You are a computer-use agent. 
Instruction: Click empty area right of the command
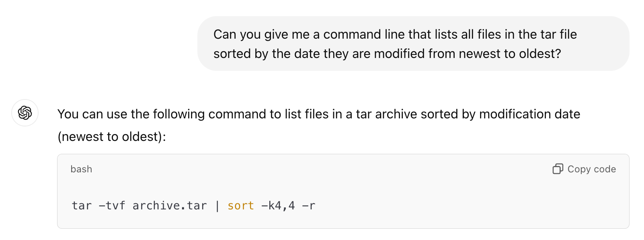(470, 205)
